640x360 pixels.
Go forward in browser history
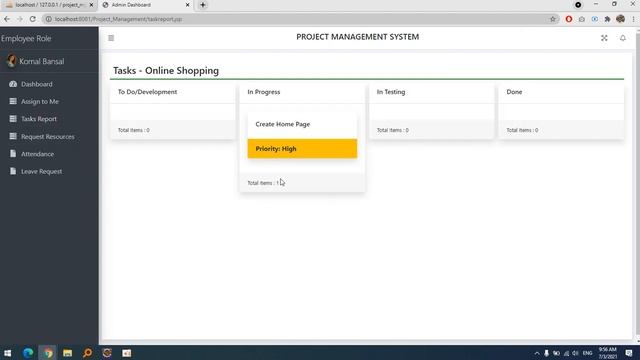20,19
